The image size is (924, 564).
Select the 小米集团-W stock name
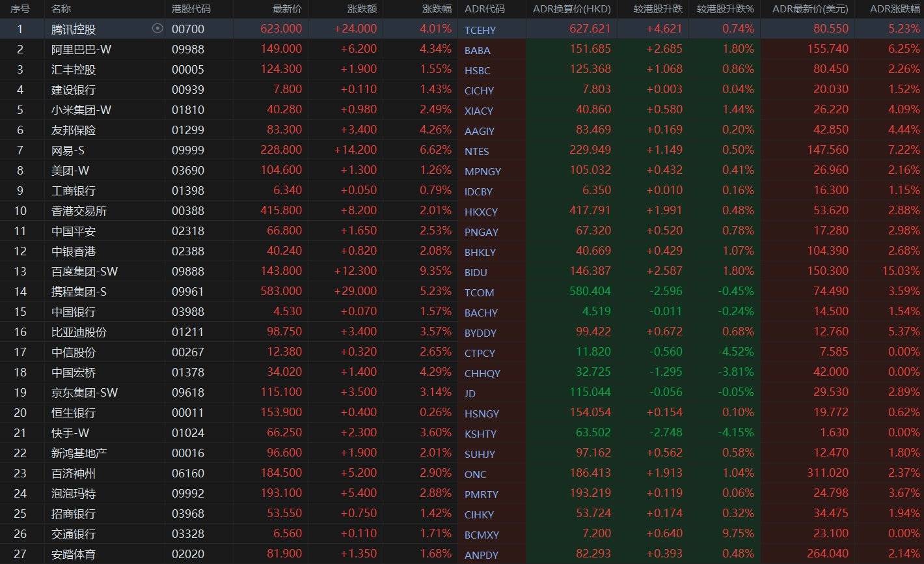click(x=81, y=110)
